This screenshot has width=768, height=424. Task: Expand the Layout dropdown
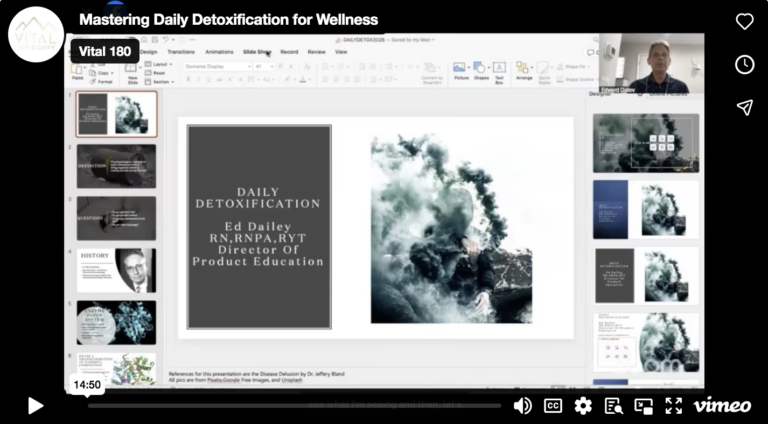[159, 64]
